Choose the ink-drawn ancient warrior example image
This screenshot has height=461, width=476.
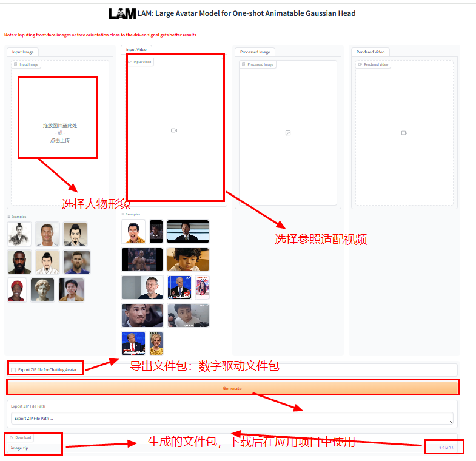click(19, 234)
